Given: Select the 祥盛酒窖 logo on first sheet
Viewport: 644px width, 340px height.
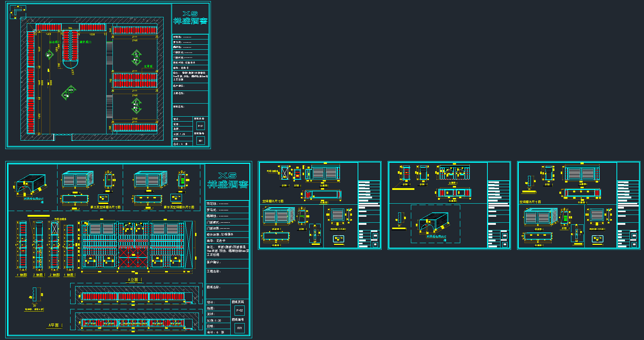Looking at the screenshot, I should (x=190, y=18).
